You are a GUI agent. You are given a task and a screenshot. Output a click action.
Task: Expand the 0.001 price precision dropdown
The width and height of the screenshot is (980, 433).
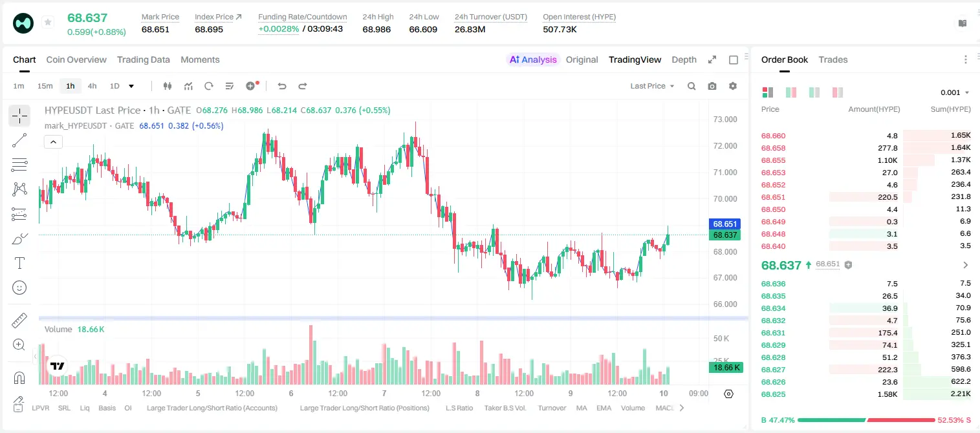(x=955, y=92)
